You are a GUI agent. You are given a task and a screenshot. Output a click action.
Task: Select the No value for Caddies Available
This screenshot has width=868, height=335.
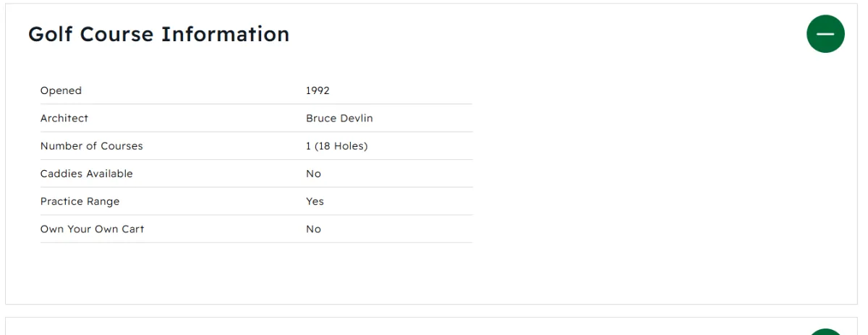click(x=313, y=174)
